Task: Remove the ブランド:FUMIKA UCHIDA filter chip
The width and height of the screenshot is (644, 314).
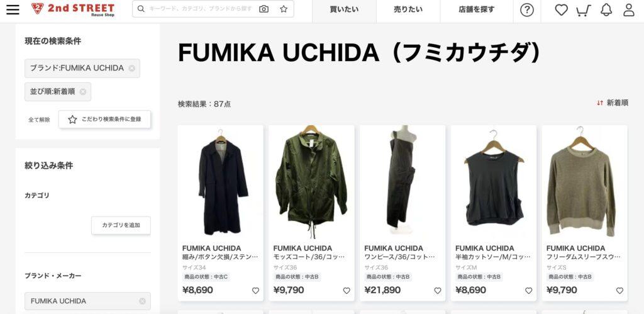Action: (x=131, y=68)
